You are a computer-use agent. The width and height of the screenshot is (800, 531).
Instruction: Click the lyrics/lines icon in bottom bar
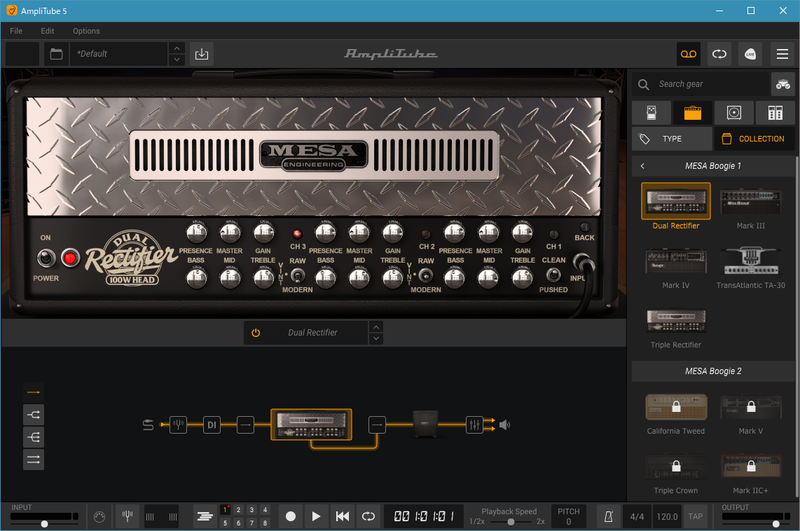205,517
